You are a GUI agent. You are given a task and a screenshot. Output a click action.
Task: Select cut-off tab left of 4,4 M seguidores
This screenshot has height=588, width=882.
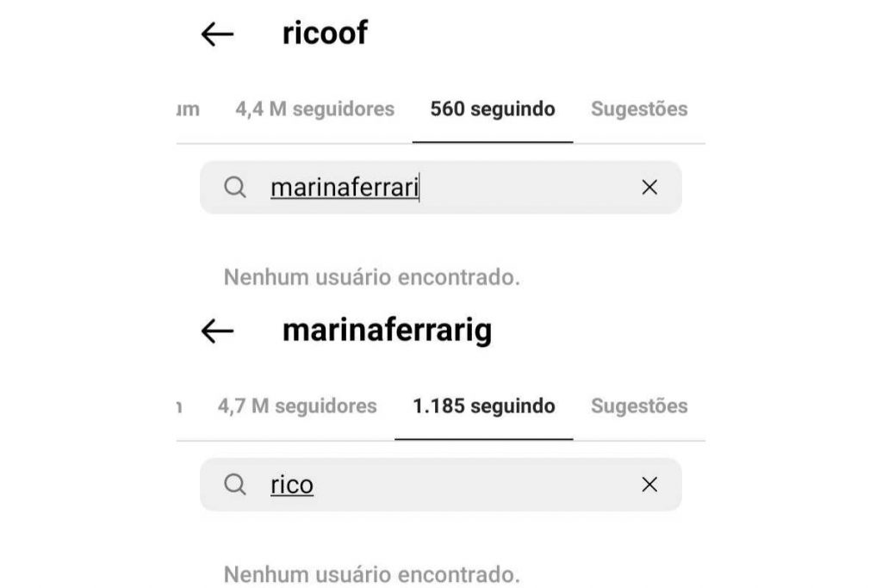188,109
